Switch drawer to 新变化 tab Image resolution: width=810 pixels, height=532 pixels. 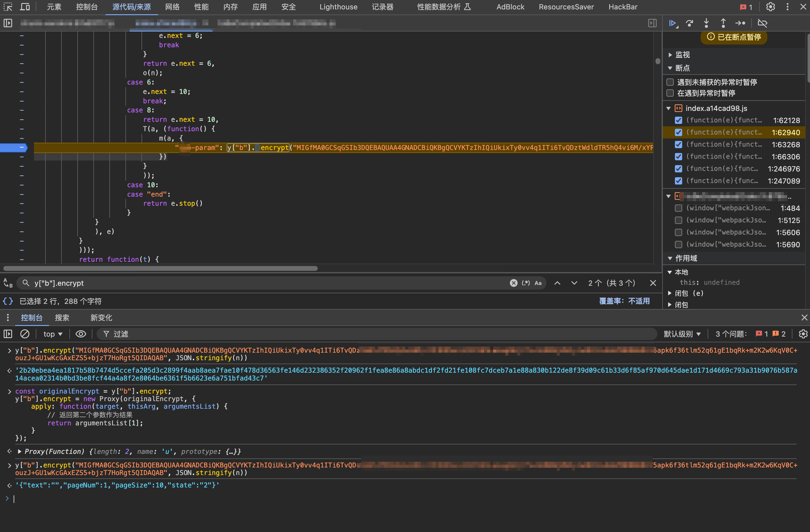coord(101,318)
